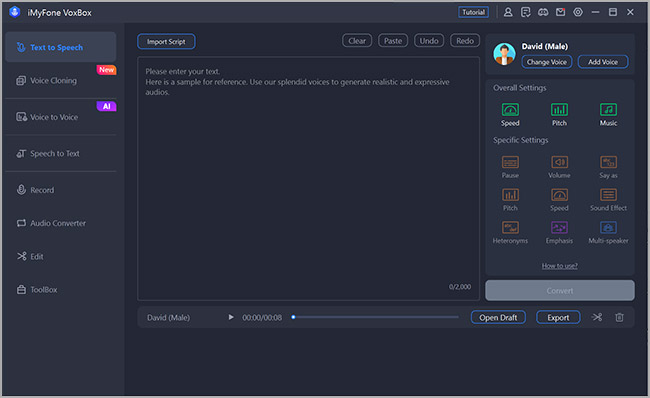
Task: Open the Discord community icon
Action: click(x=543, y=12)
